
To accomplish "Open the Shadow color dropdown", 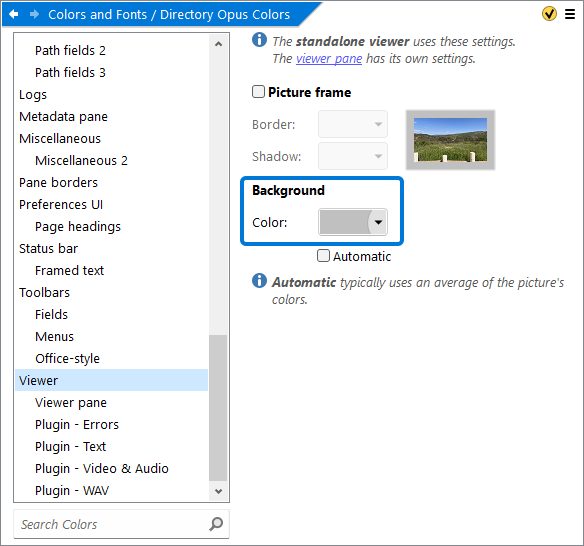I will pyautogui.click(x=353, y=156).
